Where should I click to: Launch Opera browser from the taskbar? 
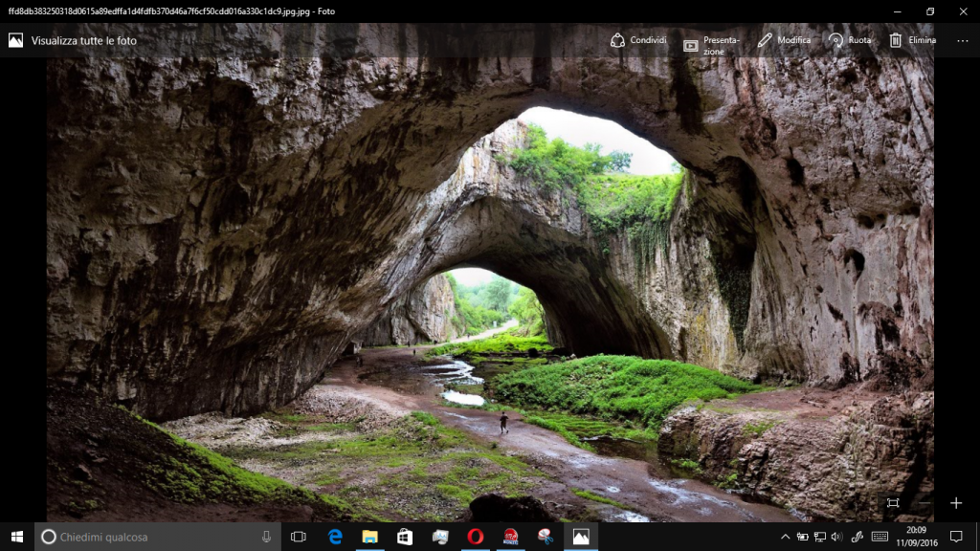tap(475, 537)
